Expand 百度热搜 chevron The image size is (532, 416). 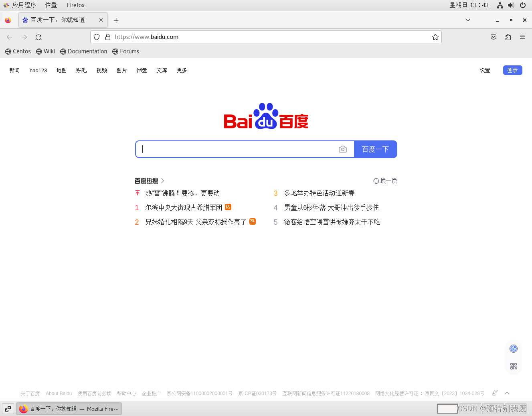pos(162,181)
